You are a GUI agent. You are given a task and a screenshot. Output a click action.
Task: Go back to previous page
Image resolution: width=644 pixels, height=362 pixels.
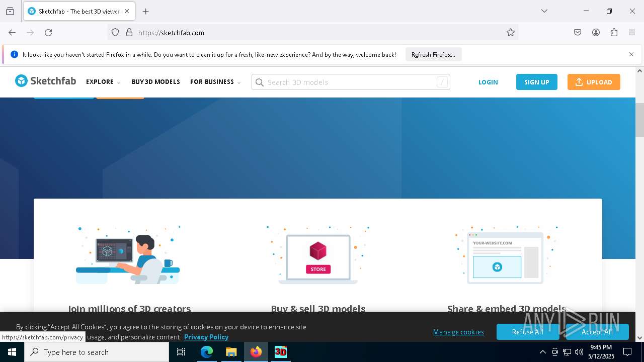12,32
